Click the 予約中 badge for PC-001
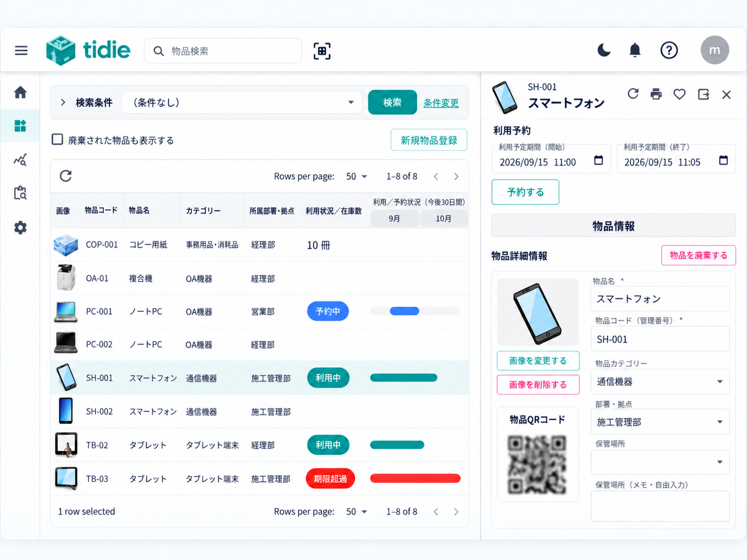This screenshot has height=560, width=747. point(328,311)
